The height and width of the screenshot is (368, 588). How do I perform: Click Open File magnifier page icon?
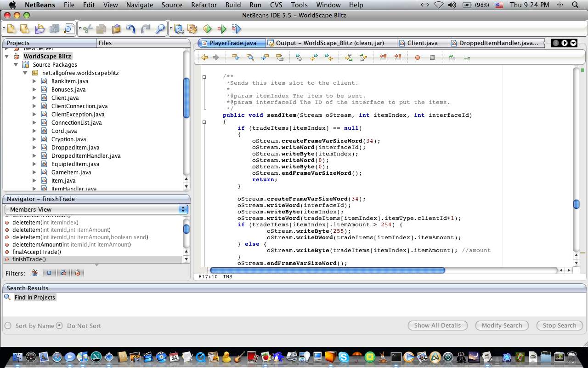point(69,29)
